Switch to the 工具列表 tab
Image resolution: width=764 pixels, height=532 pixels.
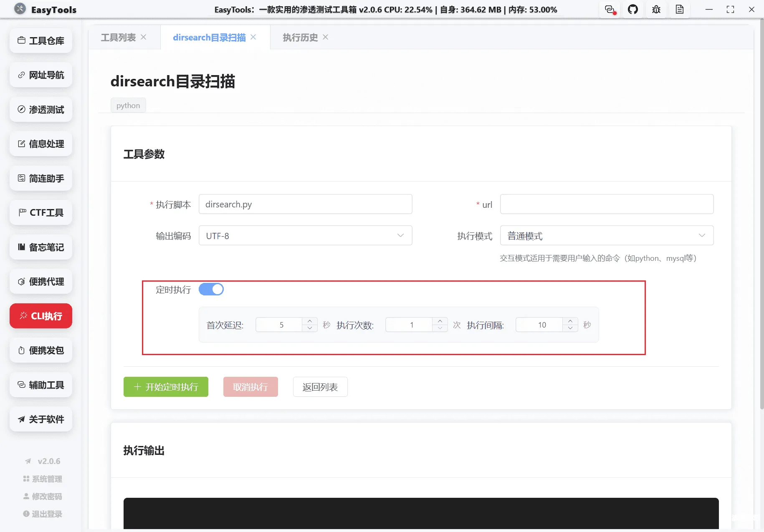click(119, 37)
